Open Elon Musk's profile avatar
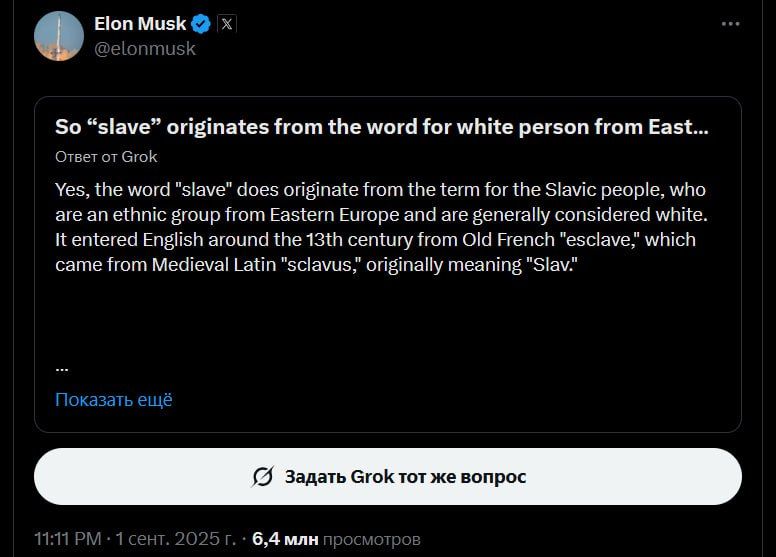 click(x=58, y=35)
